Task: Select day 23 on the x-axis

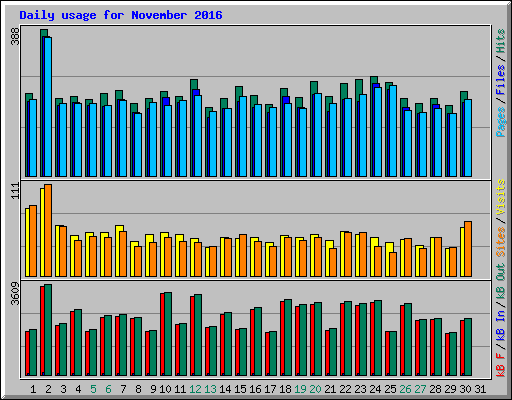Action: [x=360, y=389]
